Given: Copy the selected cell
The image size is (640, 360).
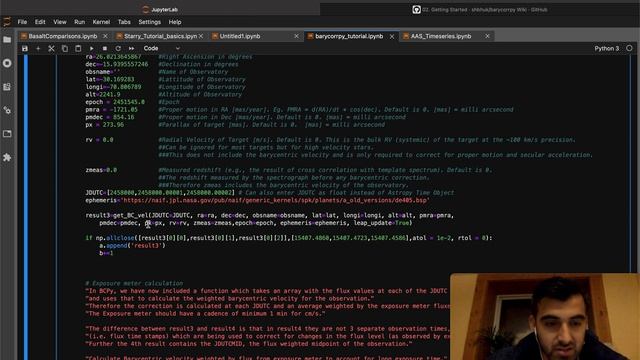Looking at the screenshot, I should [x=65, y=48].
